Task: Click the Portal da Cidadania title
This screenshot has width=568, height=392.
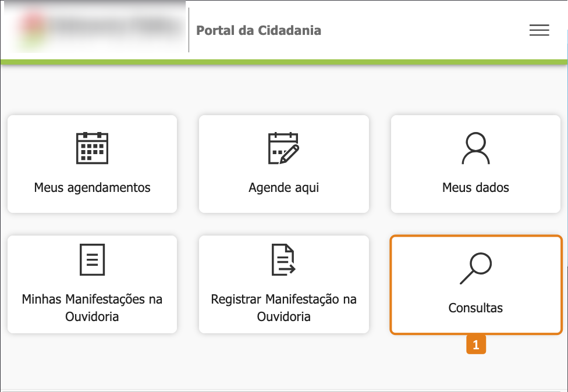Action: [x=258, y=30]
